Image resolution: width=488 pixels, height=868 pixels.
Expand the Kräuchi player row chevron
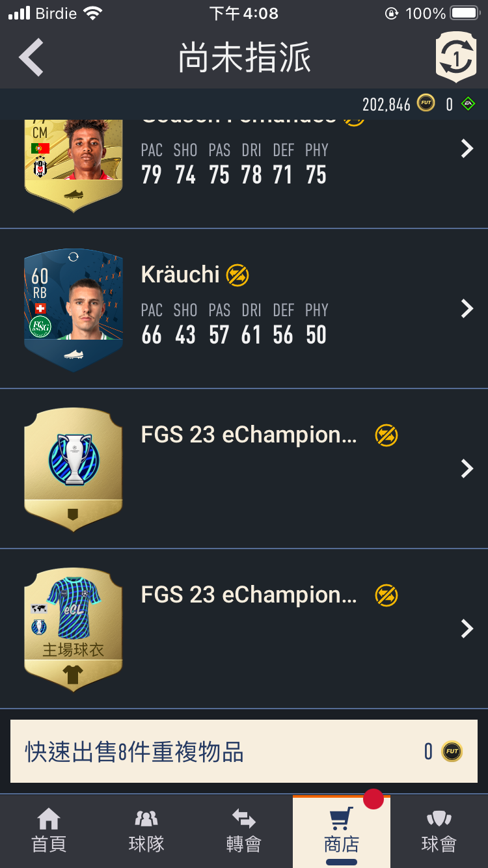(467, 308)
